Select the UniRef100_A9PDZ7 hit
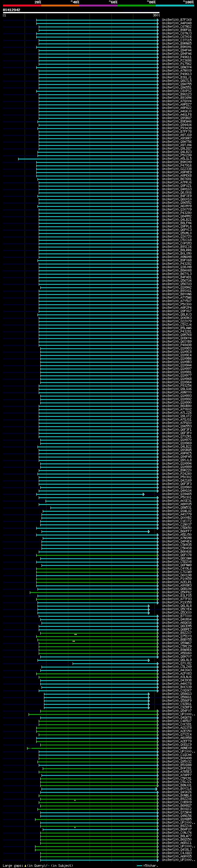This screenshot has width=197, height=868. tap(176, 104)
